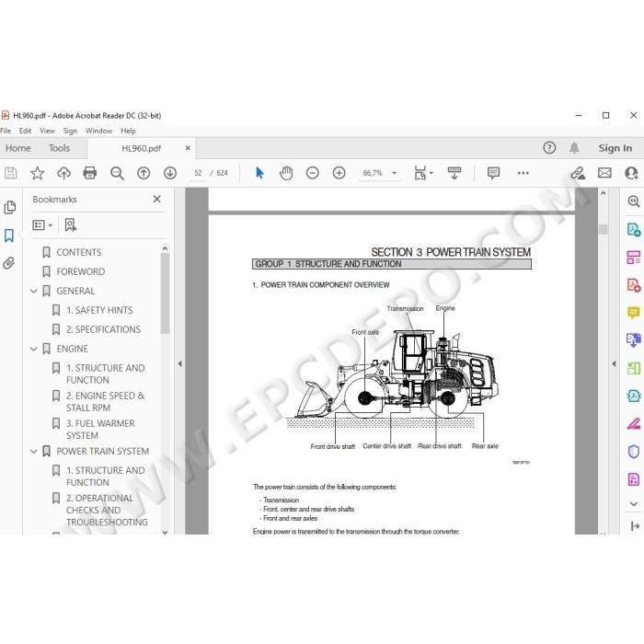This screenshot has height=644, width=644.
Task: Open Help question mark icon
Action: 549,148
